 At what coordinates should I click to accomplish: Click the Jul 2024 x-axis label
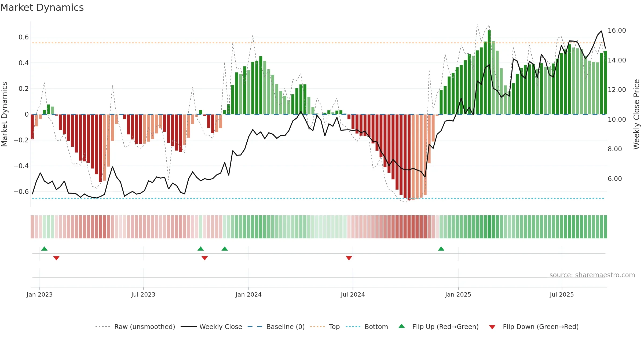(353, 294)
